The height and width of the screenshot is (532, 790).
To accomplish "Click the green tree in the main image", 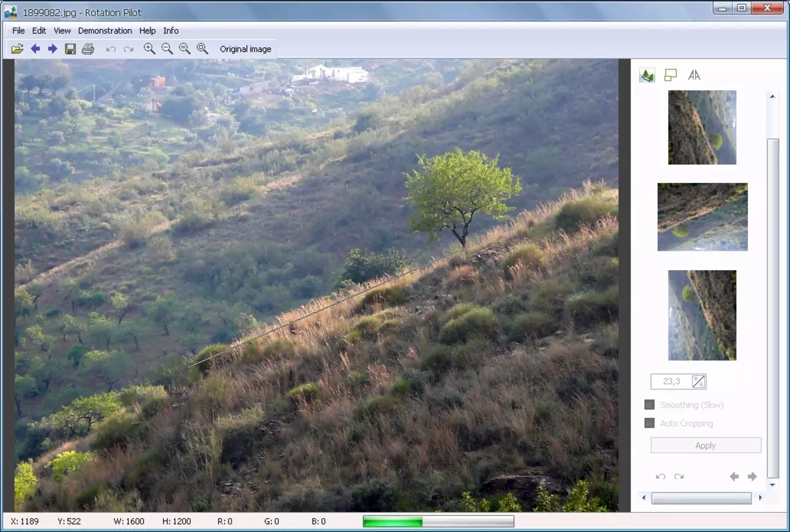I will click(x=463, y=196).
